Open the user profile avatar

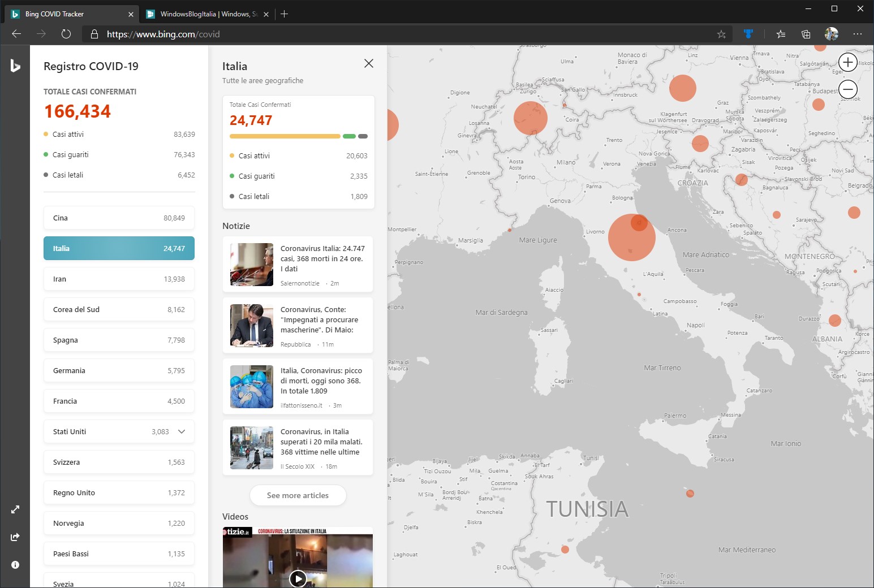pos(832,34)
